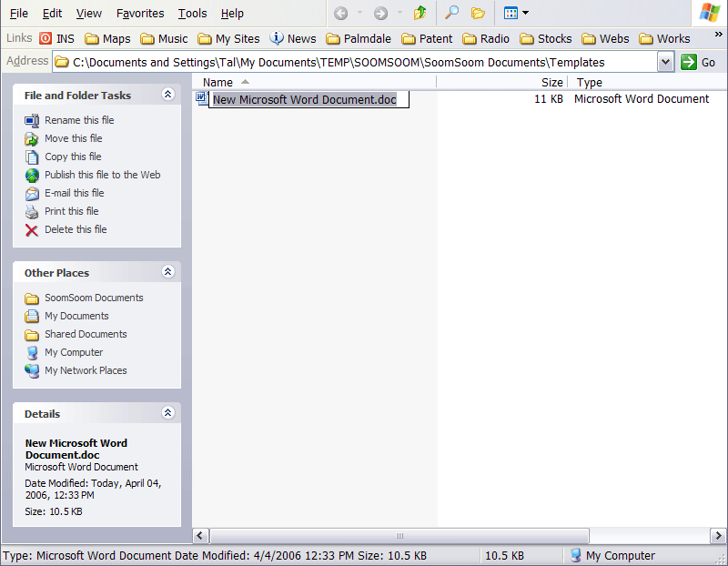Screen dimensions: 728x566
Task: Open the Stocks links folder
Action: click(x=545, y=38)
